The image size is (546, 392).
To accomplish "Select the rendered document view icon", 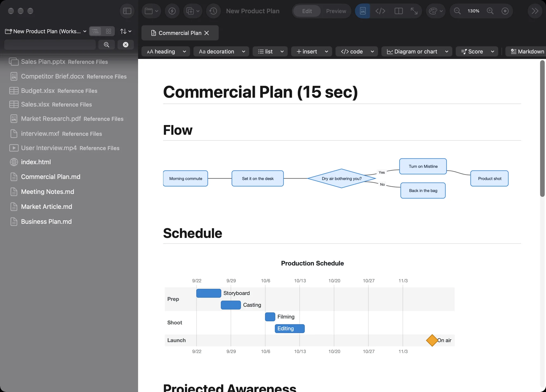I will pos(363,11).
